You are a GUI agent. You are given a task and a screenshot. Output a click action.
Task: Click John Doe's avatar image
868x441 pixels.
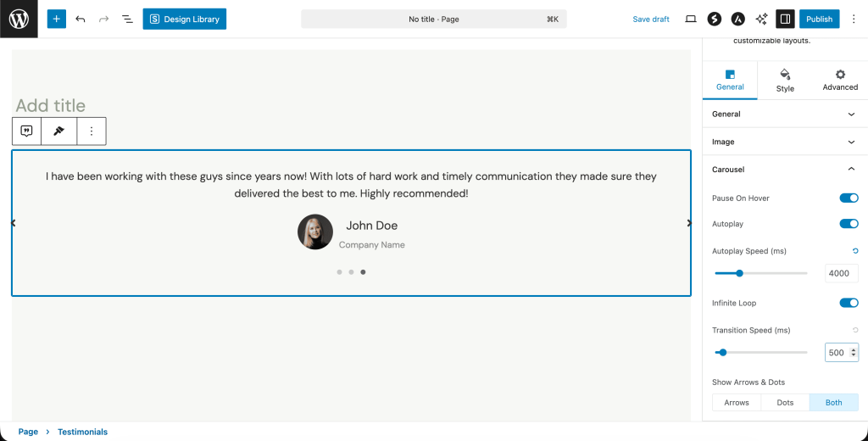[x=315, y=232]
